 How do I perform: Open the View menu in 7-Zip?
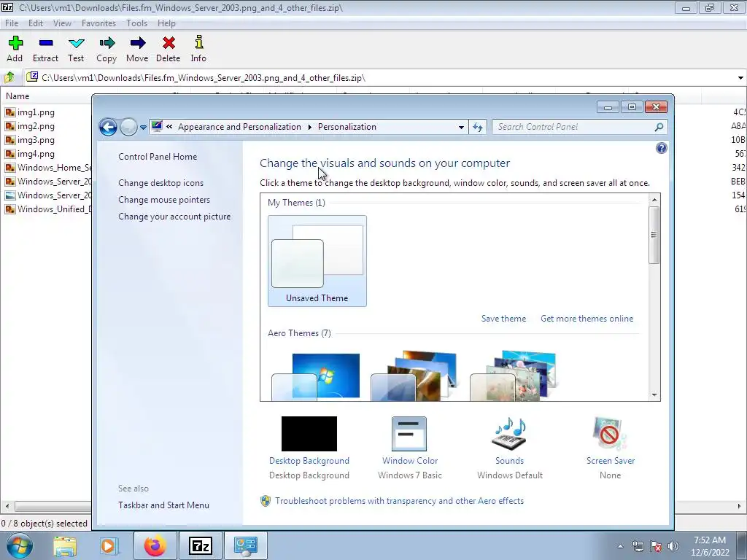pyautogui.click(x=63, y=23)
